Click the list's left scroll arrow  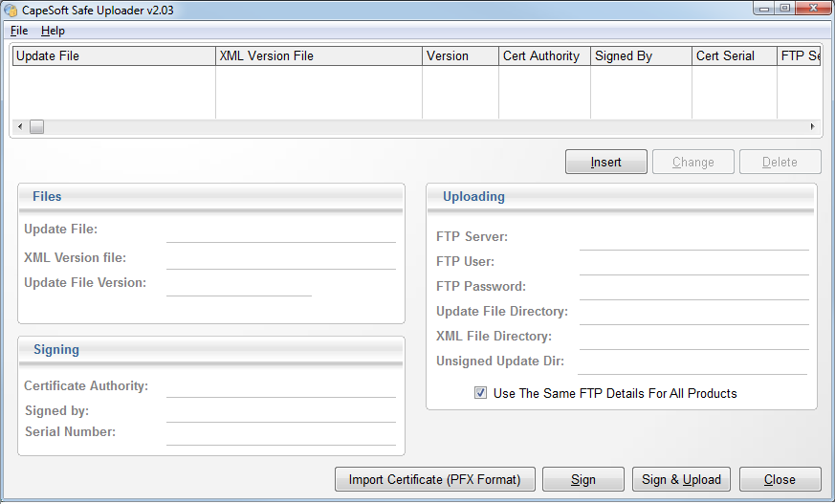[20, 126]
